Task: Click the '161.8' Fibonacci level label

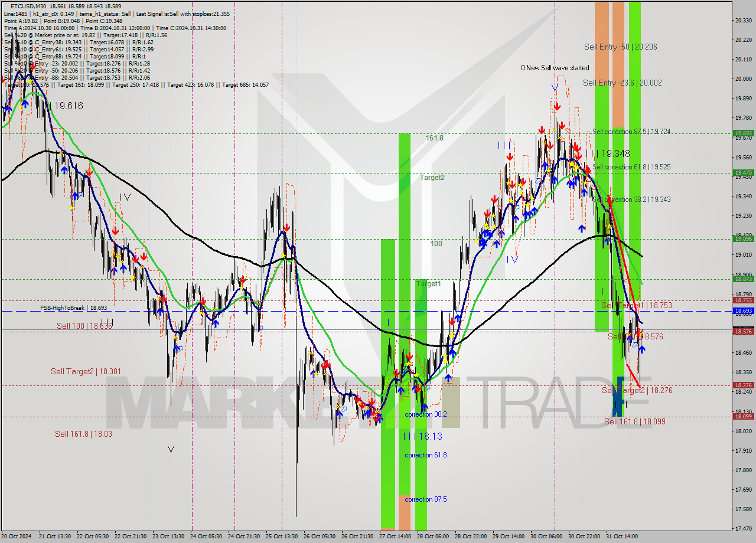Action: pyautogui.click(x=434, y=138)
